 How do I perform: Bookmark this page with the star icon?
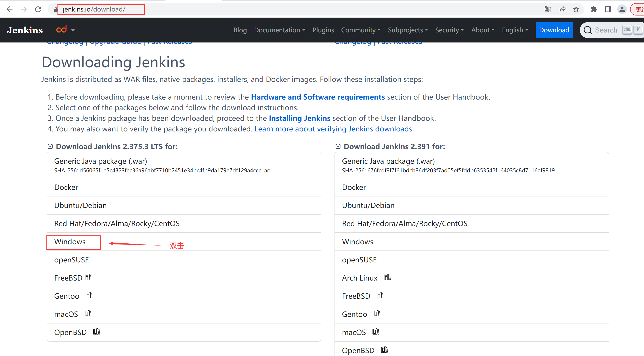[576, 10]
